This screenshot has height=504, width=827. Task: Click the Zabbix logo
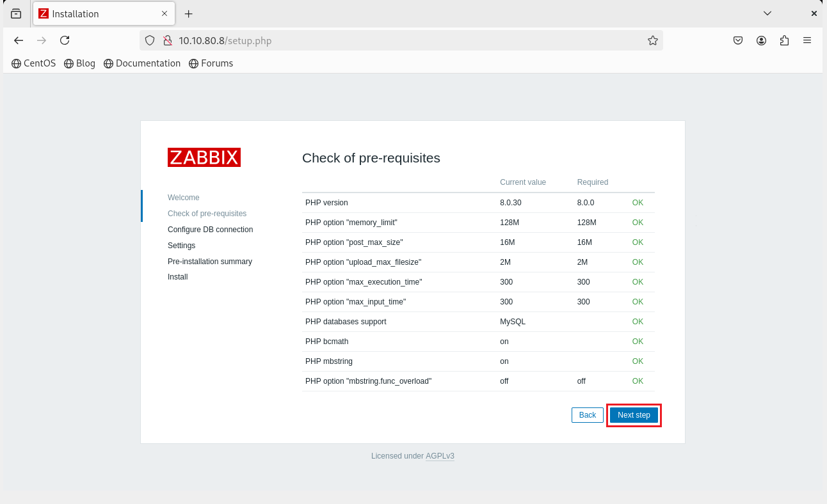pyautogui.click(x=204, y=157)
